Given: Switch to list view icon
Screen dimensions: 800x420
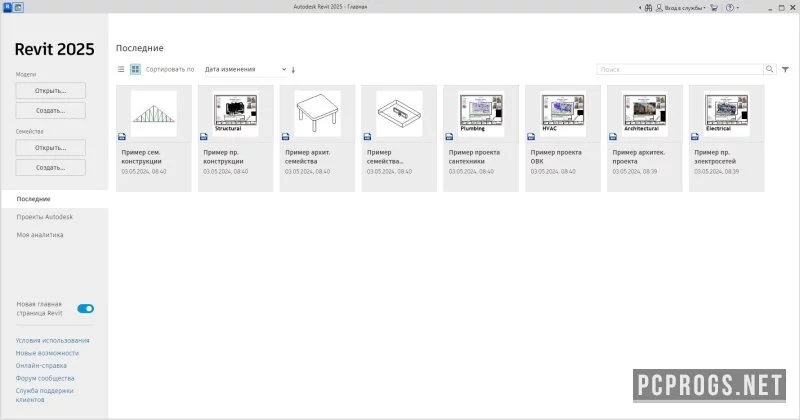Looking at the screenshot, I should coord(121,69).
